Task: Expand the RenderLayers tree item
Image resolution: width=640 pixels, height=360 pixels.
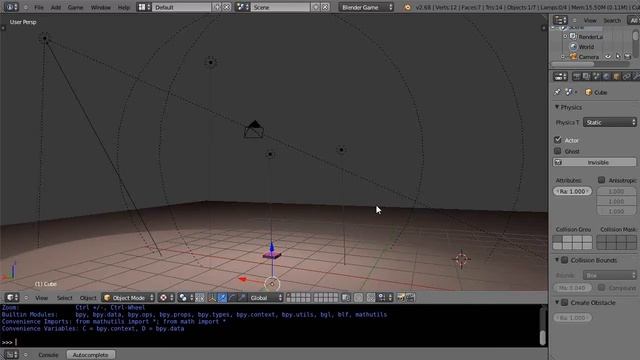Action: [565, 37]
